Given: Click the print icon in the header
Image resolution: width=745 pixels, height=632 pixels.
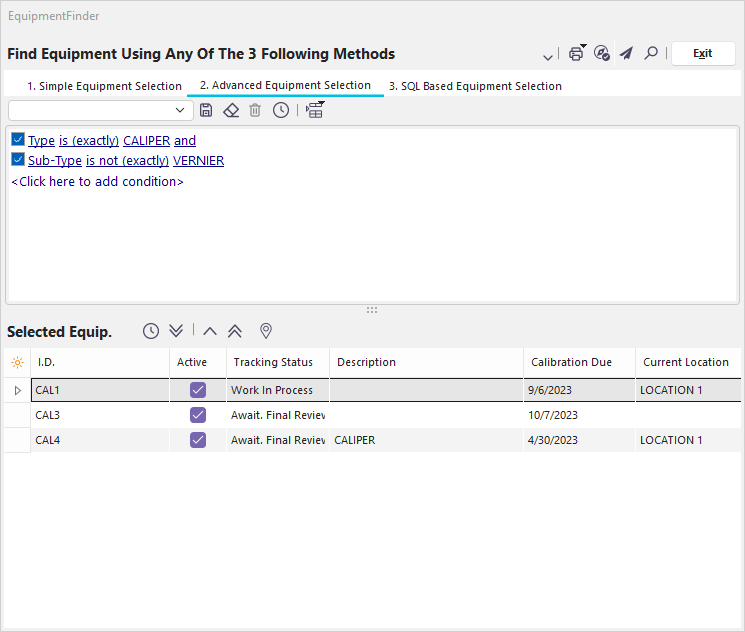Looking at the screenshot, I should point(576,54).
